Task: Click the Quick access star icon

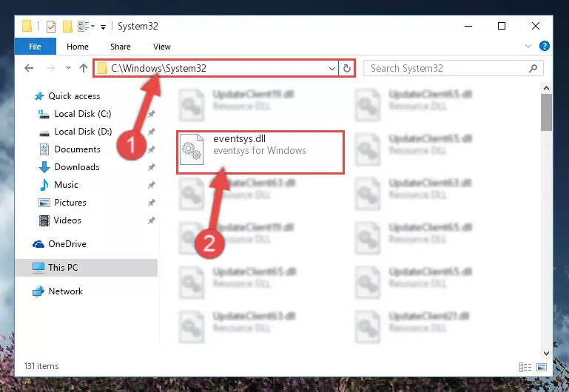Action: (x=38, y=96)
